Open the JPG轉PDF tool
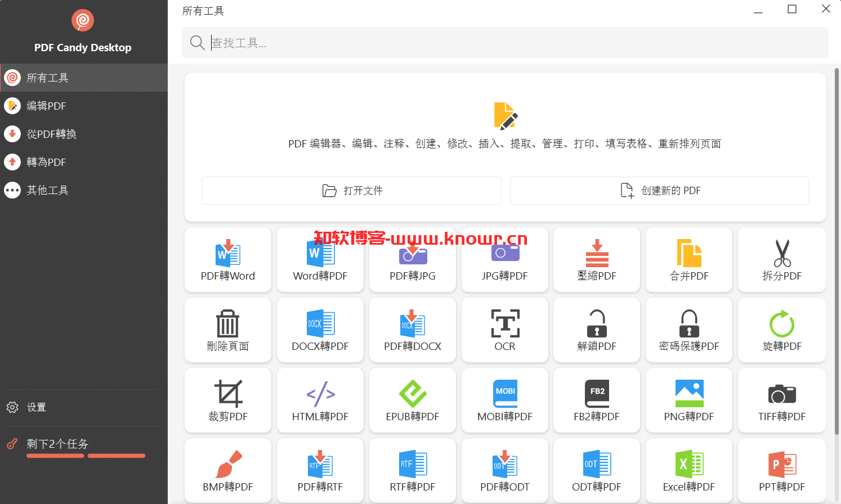Image resolution: width=841 pixels, height=504 pixels. [505, 260]
